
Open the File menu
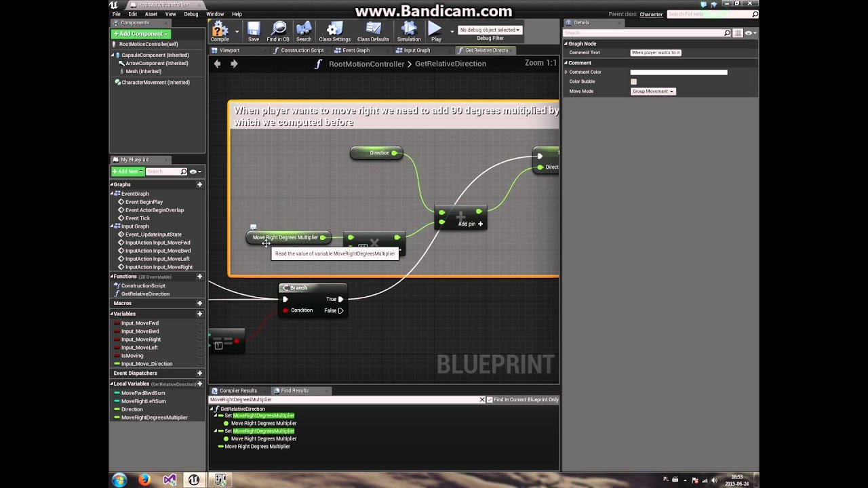click(117, 14)
